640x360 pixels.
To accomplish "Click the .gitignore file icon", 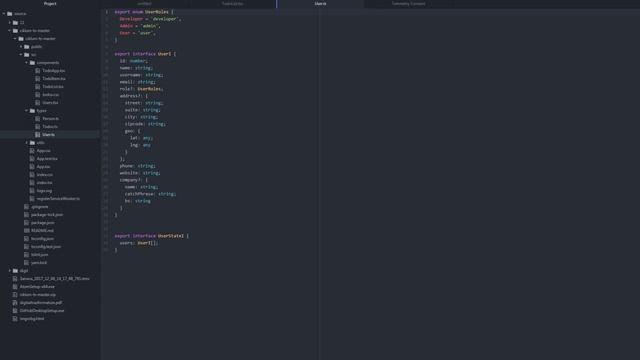I will (26, 207).
